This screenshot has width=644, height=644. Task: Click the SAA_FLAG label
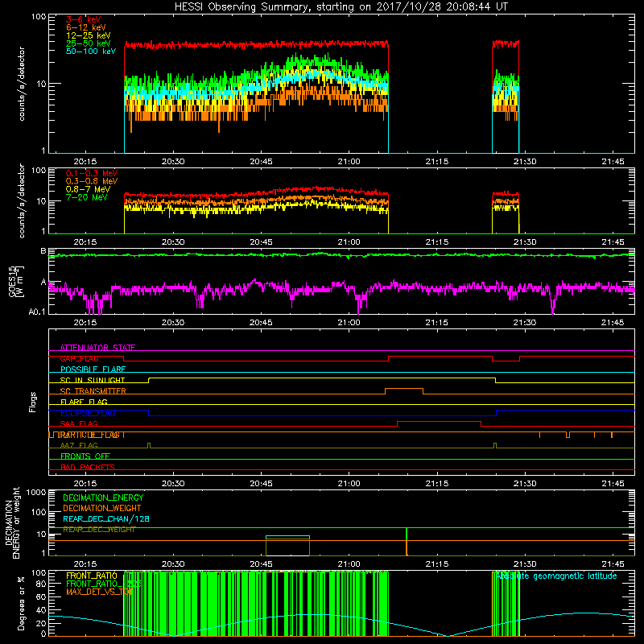79,423
